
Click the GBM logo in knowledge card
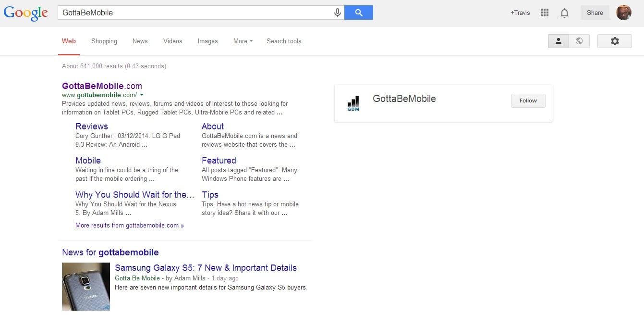point(353,103)
